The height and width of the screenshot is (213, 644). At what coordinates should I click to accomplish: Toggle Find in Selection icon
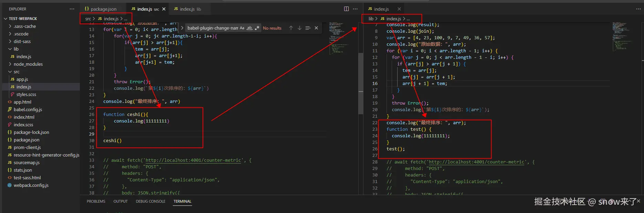(x=308, y=28)
